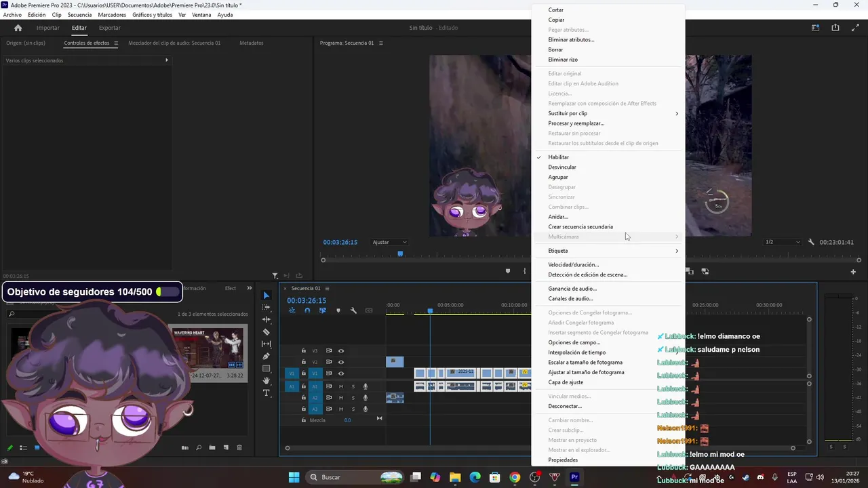Open the Secuencia menu in menu bar
This screenshot has height=488, width=868.
pos(79,15)
